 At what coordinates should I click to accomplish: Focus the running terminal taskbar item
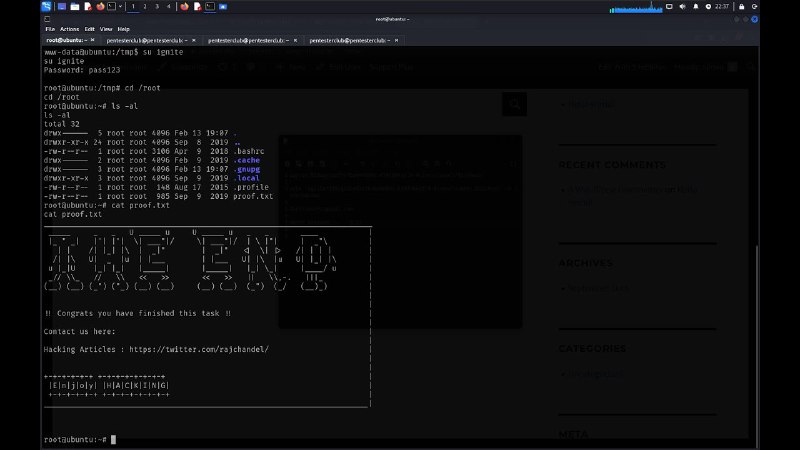pos(210,7)
